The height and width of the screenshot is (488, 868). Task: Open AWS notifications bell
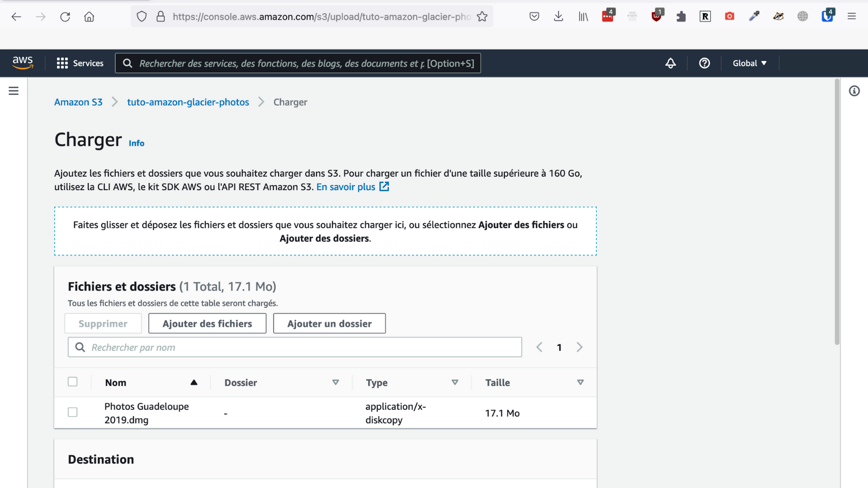click(x=670, y=63)
